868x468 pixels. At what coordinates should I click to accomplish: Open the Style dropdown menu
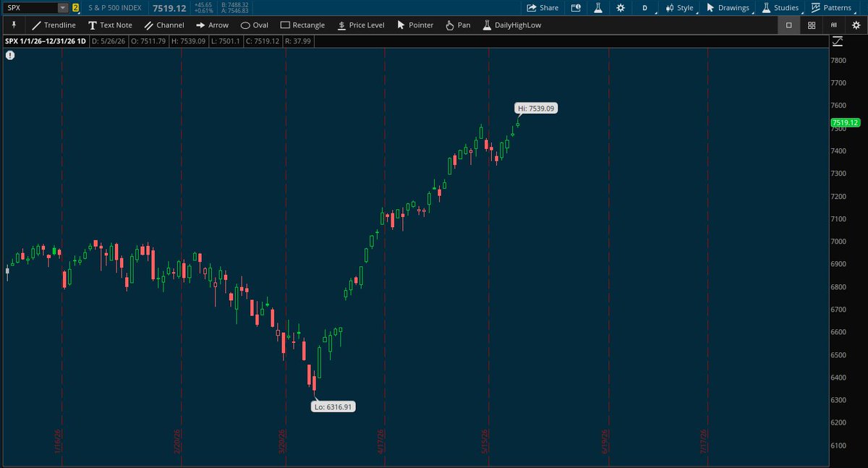pos(680,8)
